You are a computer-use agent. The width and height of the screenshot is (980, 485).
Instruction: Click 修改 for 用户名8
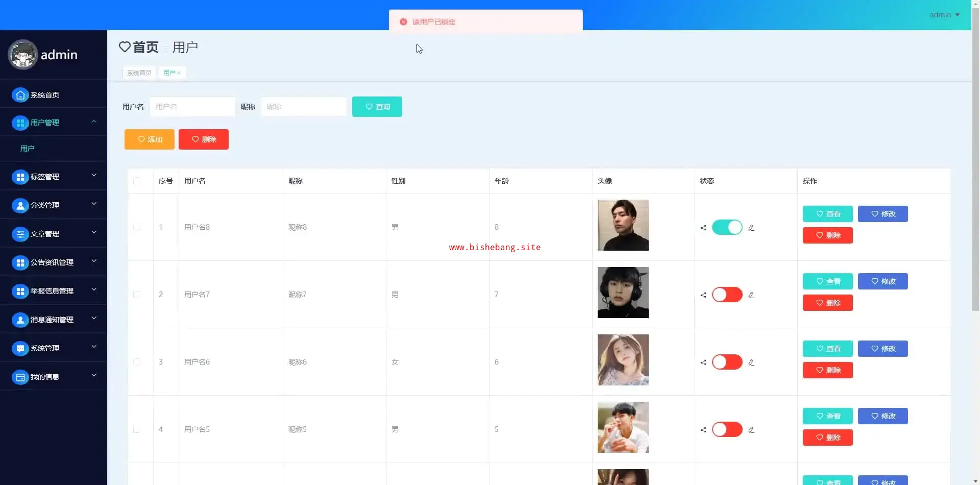tap(883, 214)
